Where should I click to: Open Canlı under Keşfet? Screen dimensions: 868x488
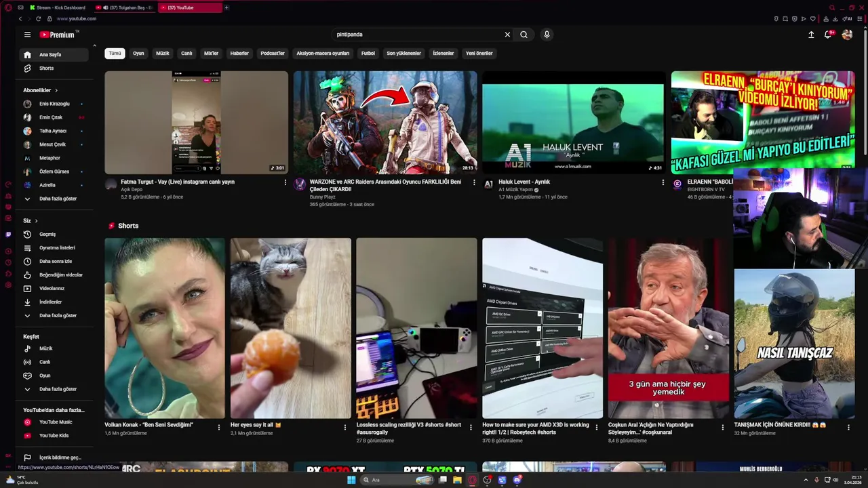54,362
